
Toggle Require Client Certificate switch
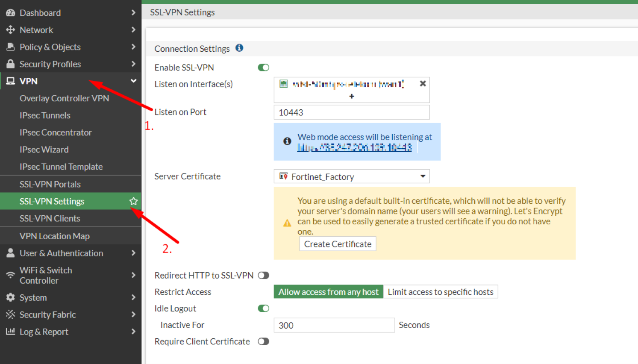[263, 341]
